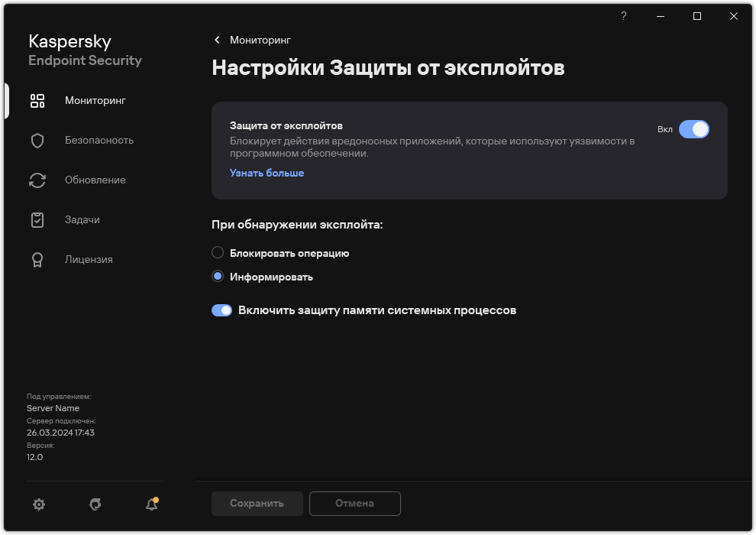This screenshot has height=535, width=756.
Task: Click the support icon at the bottom
Action: point(95,504)
